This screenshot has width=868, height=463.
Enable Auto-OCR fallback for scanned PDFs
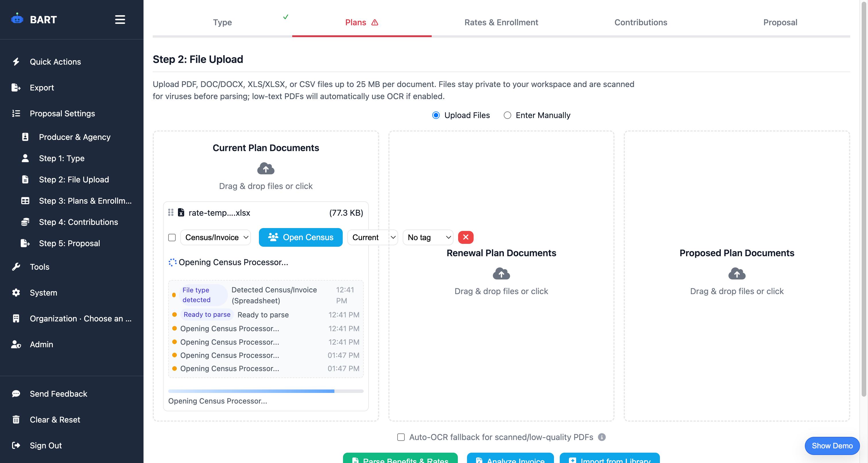click(401, 437)
